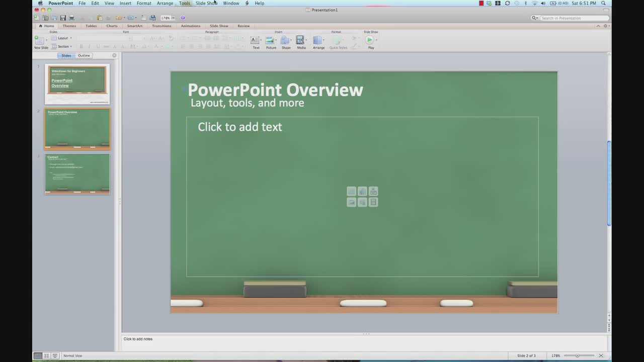Click the Open file toolbar icon

pos(54,18)
